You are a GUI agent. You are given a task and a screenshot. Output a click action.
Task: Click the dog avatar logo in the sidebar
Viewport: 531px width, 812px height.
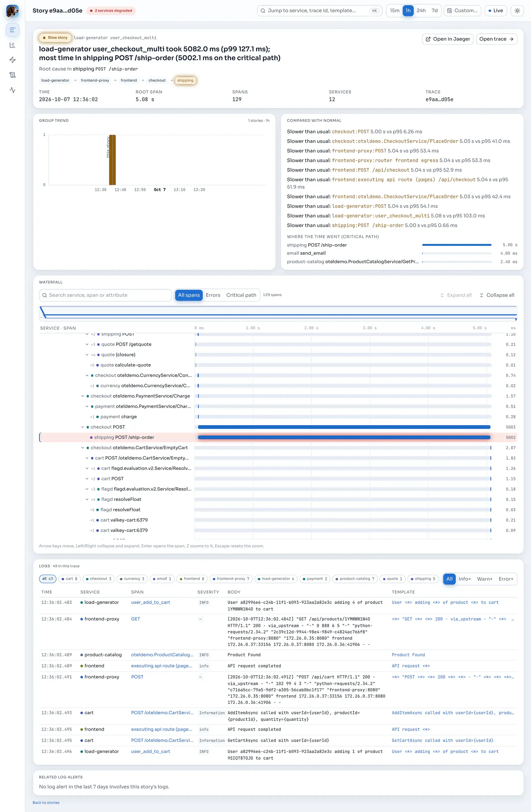(x=12, y=11)
